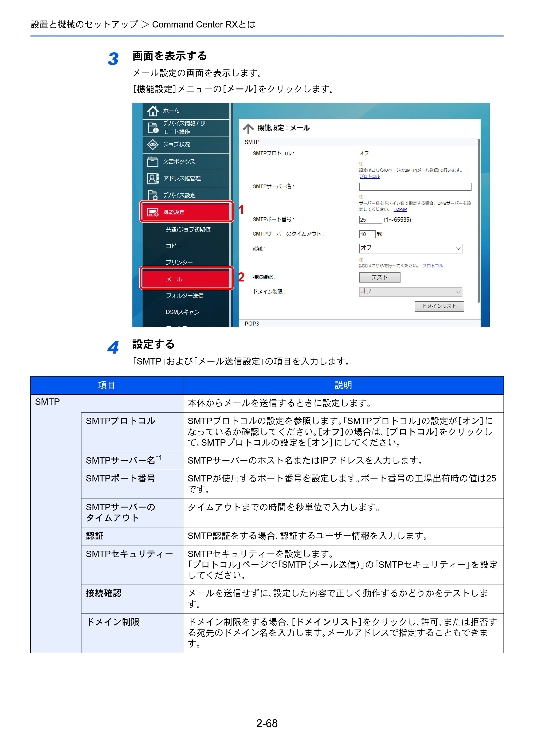Click the timeout field showing 10

tap(367, 234)
